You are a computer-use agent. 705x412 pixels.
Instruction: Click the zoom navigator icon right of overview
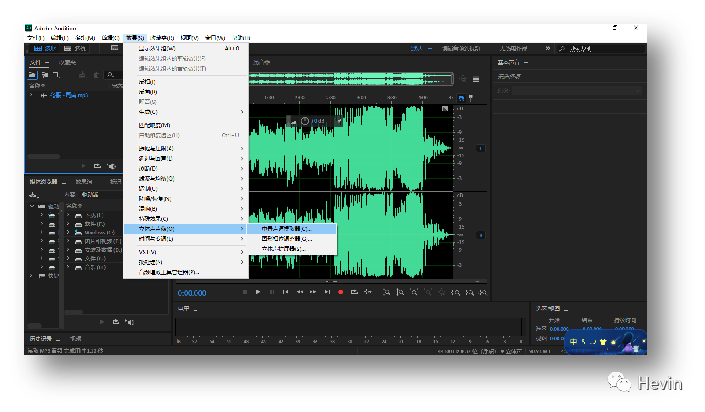463,79
